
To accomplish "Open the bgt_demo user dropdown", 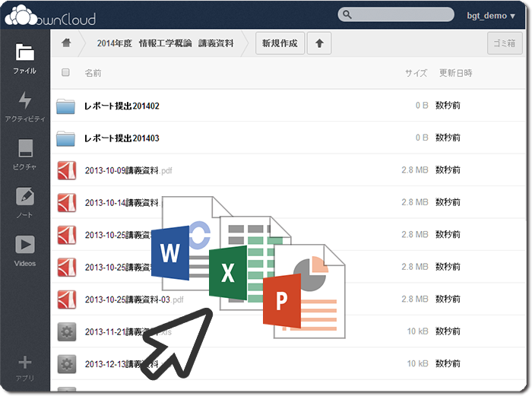I will point(491,16).
